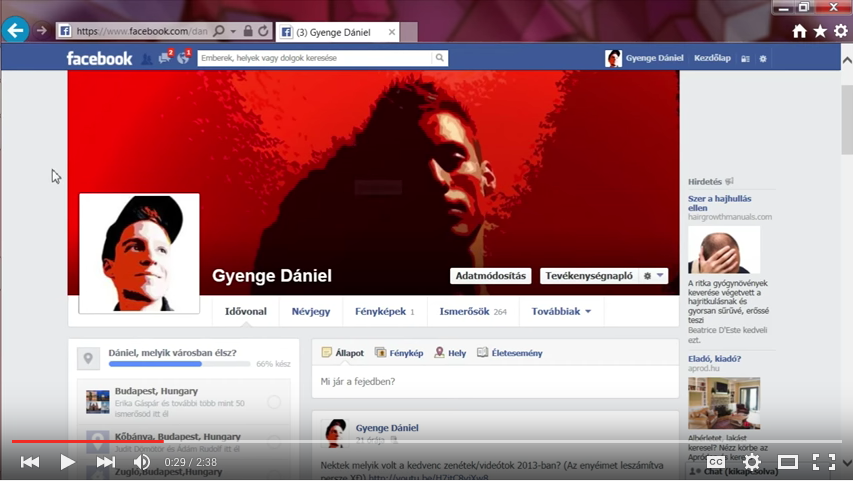Select the Fénykép post option
Viewport: 853px width, 481px height.
point(399,353)
